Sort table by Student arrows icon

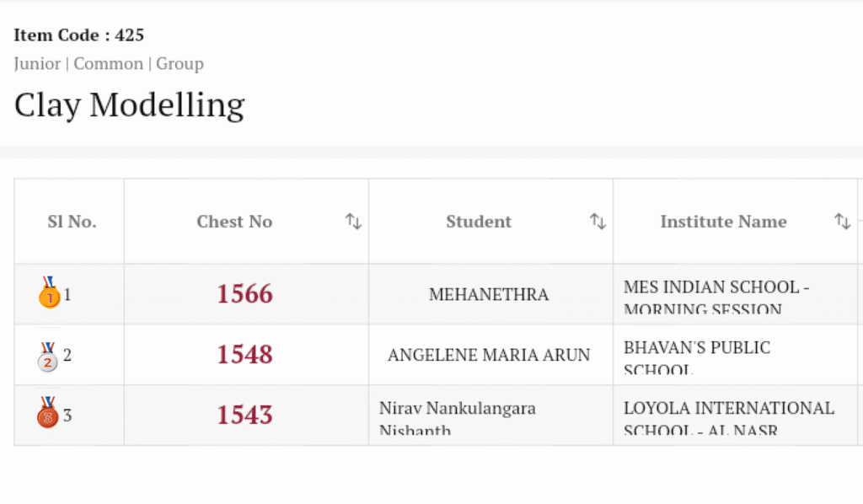click(598, 222)
